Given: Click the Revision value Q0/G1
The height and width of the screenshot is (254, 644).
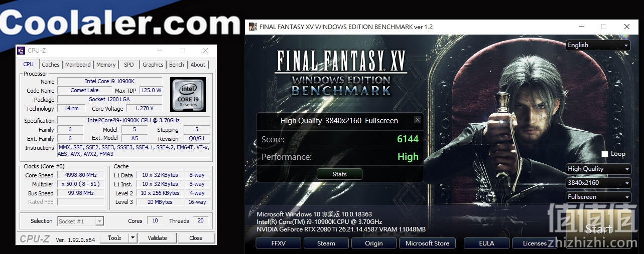Looking at the screenshot, I should 196,139.
